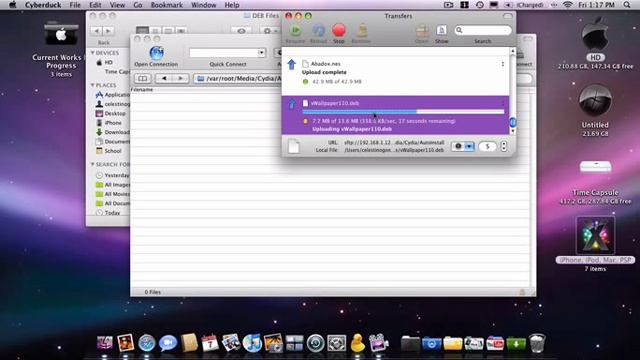The width and height of the screenshot is (640, 360).
Task: Open the Go menu
Action: [x=138, y=5]
